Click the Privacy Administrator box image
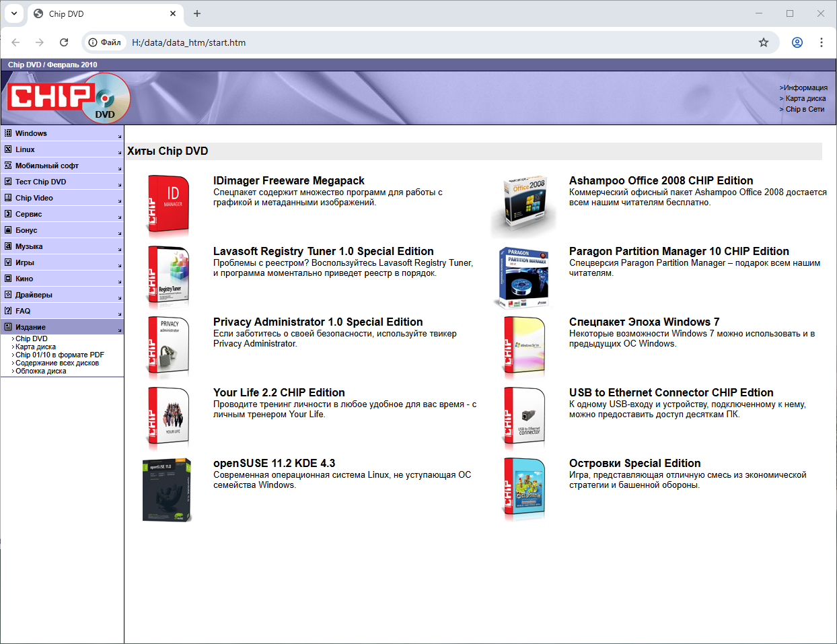The width and height of the screenshot is (837, 644). click(168, 347)
